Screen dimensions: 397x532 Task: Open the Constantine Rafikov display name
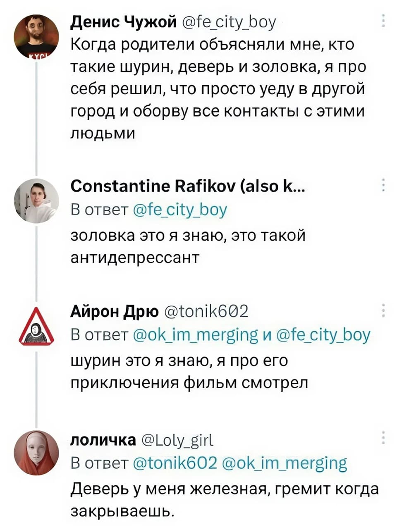pos(188,187)
